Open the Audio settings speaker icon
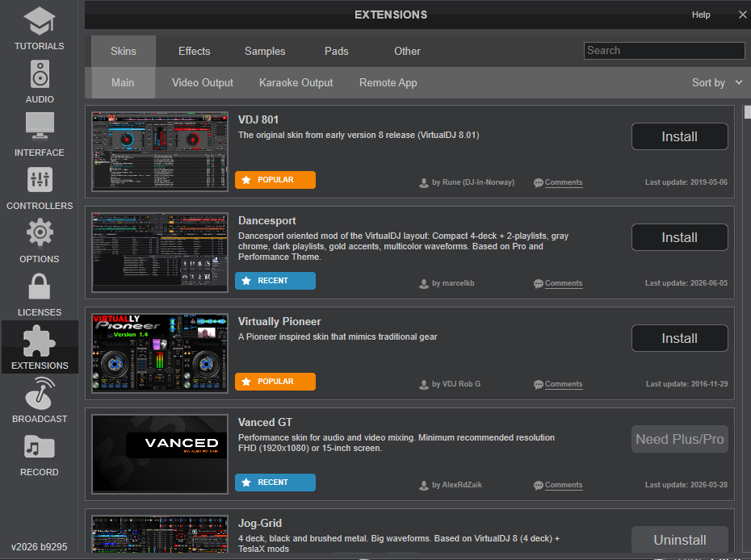 pyautogui.click(x=40, y=74)
